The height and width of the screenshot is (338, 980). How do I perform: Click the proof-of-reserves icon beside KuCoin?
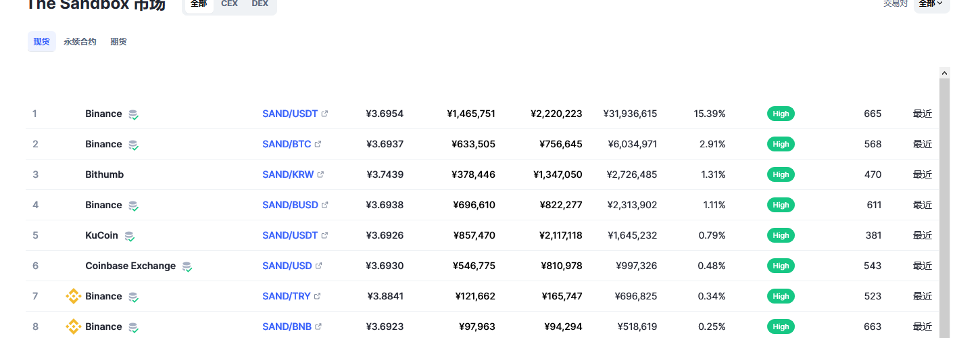[x=129, y=236]
